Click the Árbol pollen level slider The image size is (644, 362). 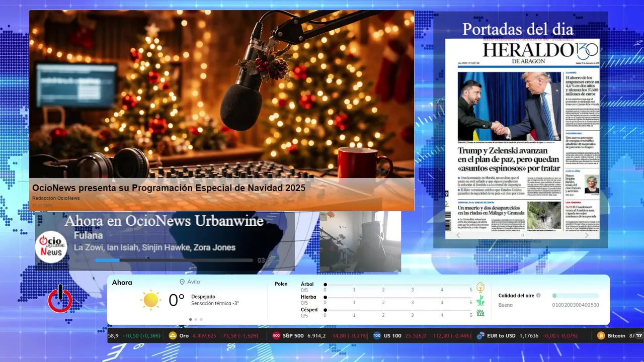click(398, 285)
